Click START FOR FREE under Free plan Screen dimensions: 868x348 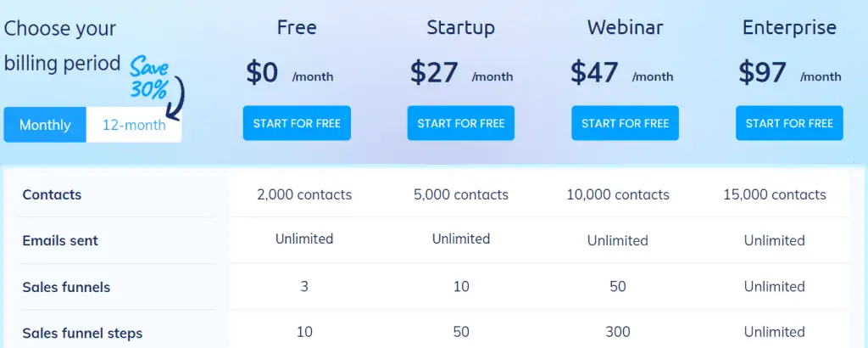[x=297, y=123]
